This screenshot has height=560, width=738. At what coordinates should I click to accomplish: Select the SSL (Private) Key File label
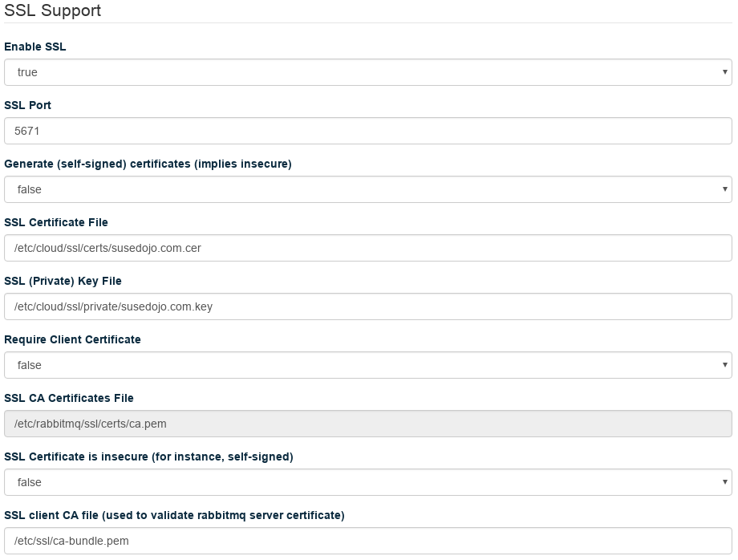click(63, 281)
